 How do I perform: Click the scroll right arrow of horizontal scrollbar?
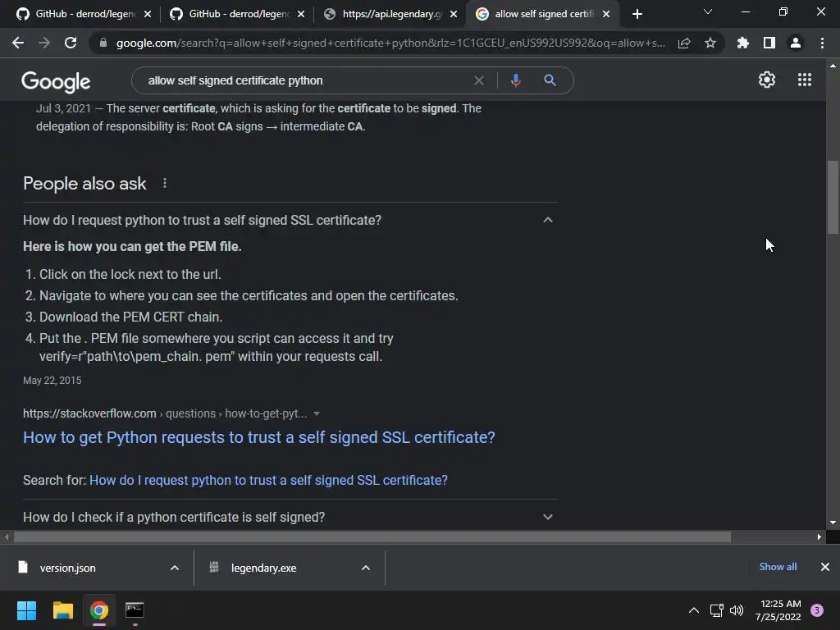coord(819,536)
